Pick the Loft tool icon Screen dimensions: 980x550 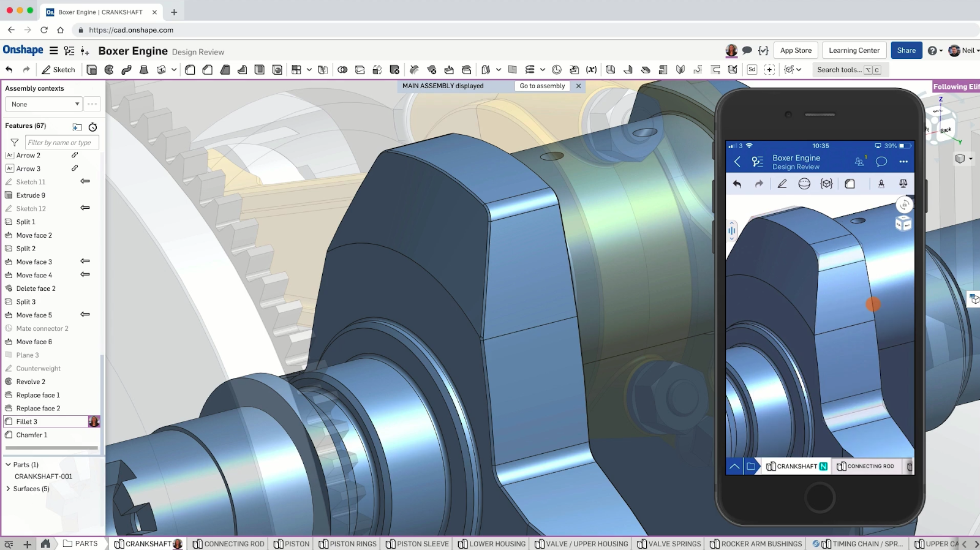click(x=144, y=70)
